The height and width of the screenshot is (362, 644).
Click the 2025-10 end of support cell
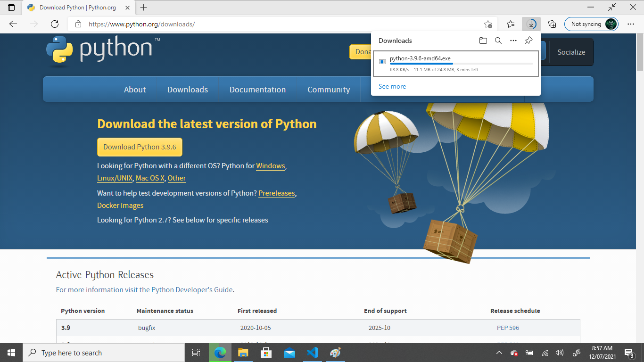point(380,328)
